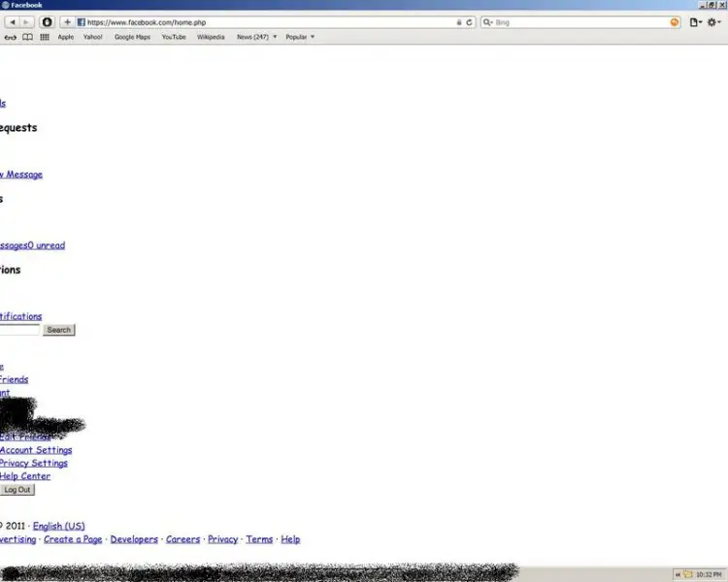Open the Google Maps bookmark
The image size is (728, 582).
132,37
